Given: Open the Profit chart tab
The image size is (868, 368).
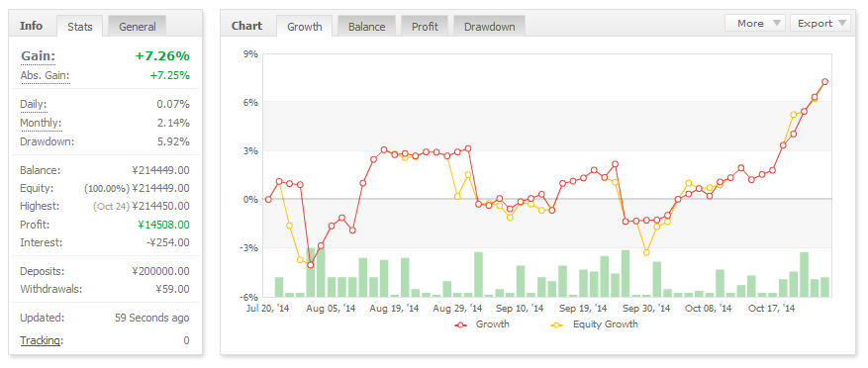Looking at the screenshot, I should 425,26.
